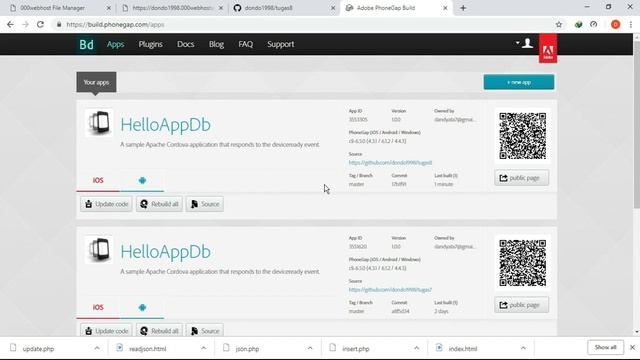Select Android tab icon in second app
The width and height of the screenshot is (640, 360).
142,307
